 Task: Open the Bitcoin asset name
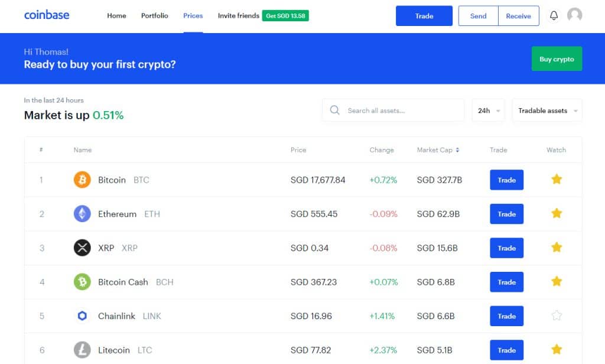click(112, 180)
